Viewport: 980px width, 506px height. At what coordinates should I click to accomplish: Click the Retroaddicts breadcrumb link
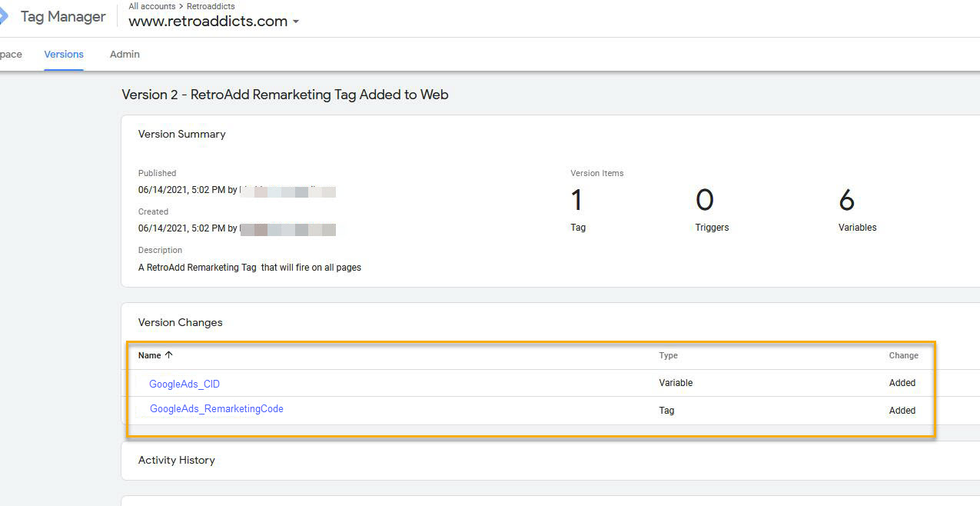pyautogui.click(x=211, y=6)
